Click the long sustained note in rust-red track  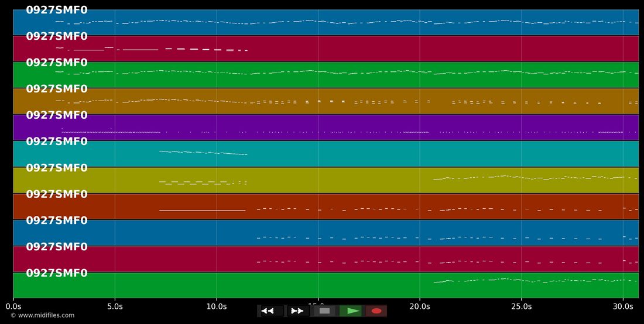pos(202,211)
